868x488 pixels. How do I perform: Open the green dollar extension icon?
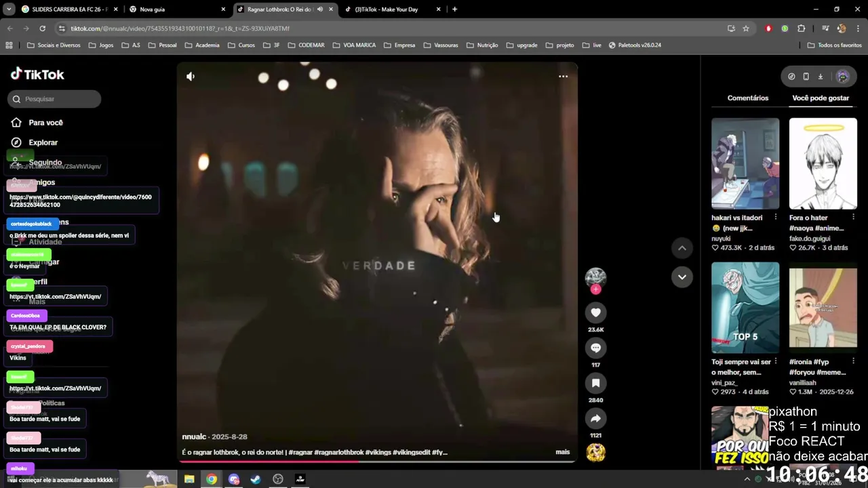(x=785, y=28)
